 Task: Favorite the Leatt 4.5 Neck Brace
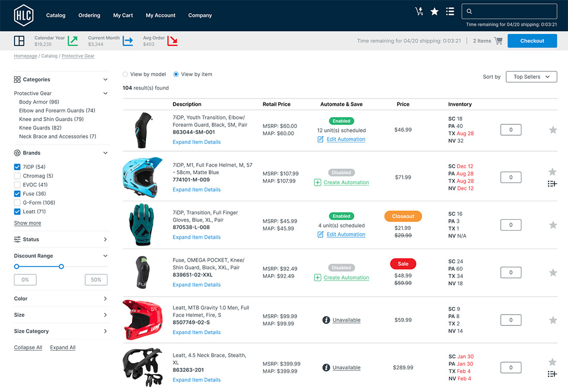coord(553,362)
